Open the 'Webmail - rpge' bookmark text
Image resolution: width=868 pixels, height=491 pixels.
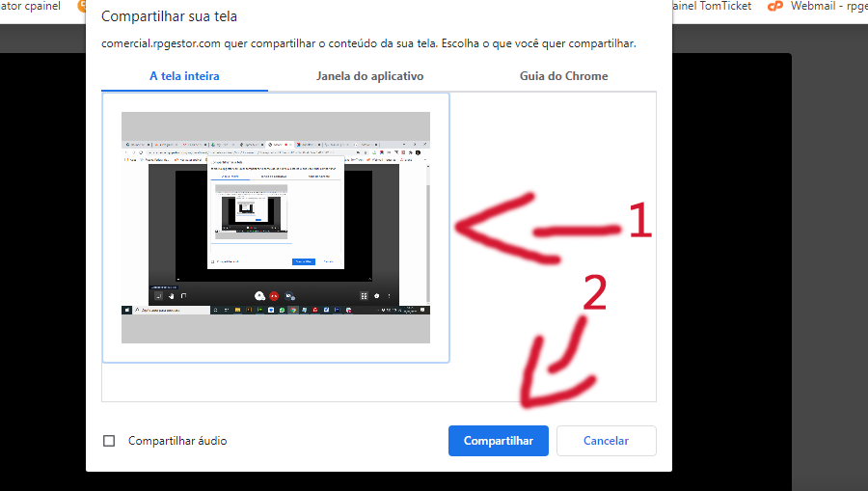click(827, 6)
